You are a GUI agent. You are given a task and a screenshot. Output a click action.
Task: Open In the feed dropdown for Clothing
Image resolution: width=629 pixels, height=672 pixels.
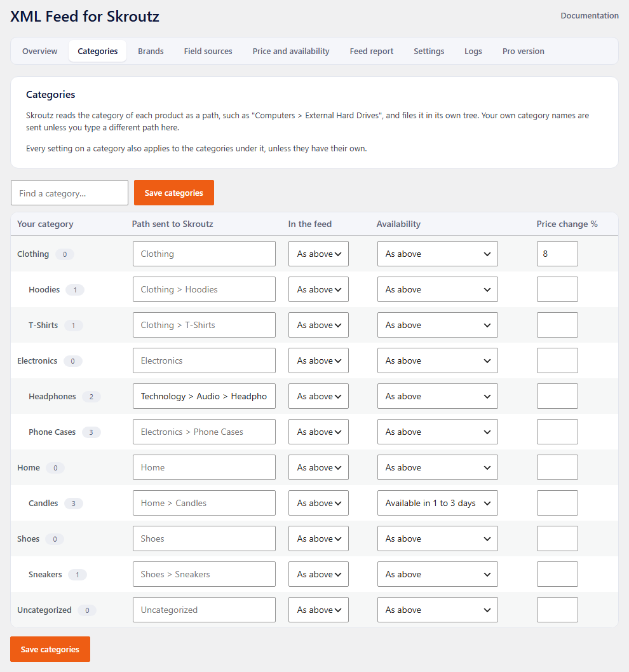pyautogui.click(x=318, y=254)
